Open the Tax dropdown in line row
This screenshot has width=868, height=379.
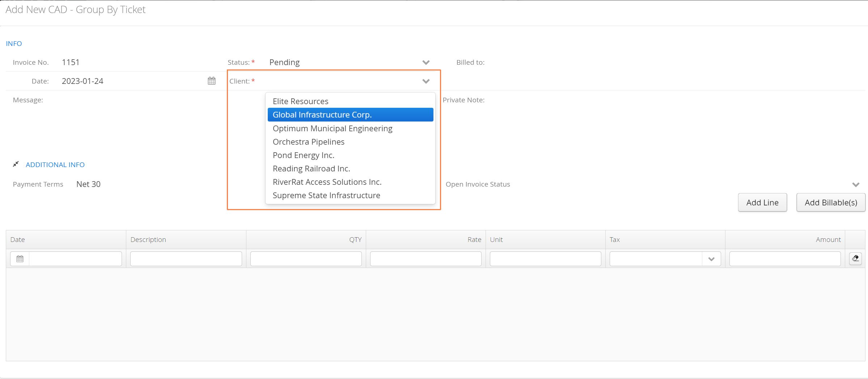pos(711,259)
